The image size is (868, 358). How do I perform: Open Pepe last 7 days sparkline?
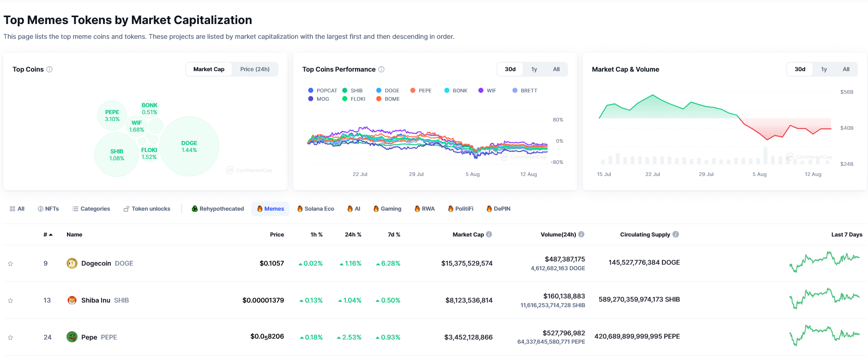[x=825, y=335]
